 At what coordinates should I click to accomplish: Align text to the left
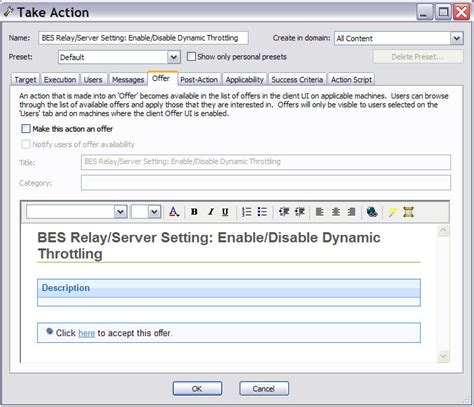[x=320, y=212]
